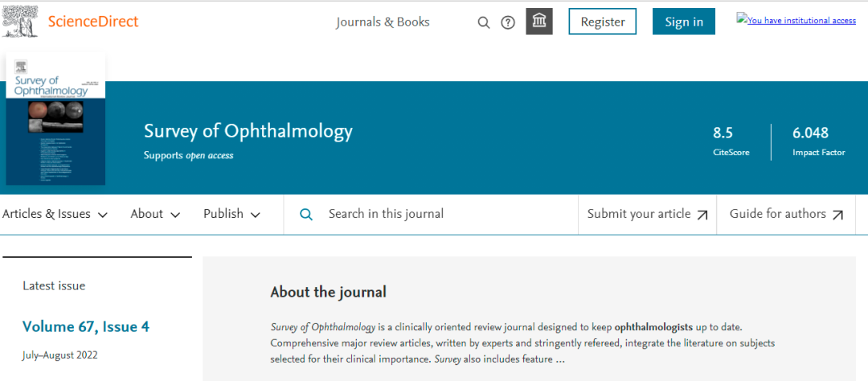This screenshot has height=381, width=868.
Task: Click the search magnifier in top header
Action: coord(484,23)
